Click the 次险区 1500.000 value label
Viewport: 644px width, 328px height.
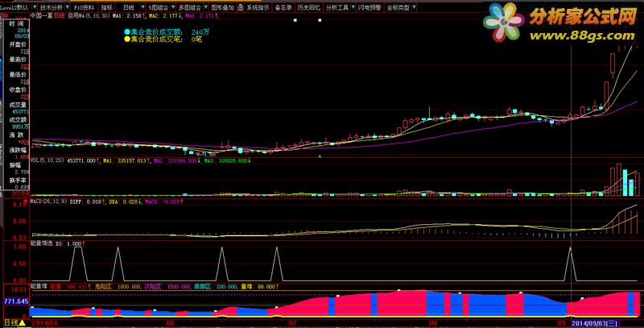click(167, 286)
